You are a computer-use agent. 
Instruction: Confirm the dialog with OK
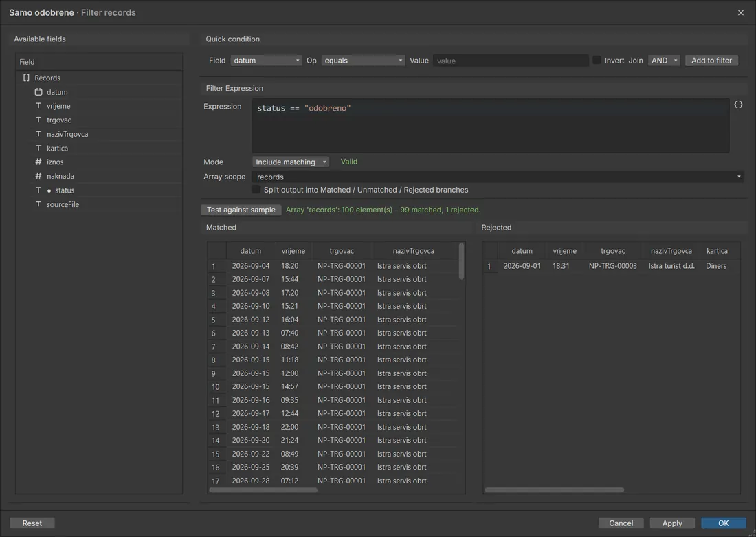click(x=723, y=523)
